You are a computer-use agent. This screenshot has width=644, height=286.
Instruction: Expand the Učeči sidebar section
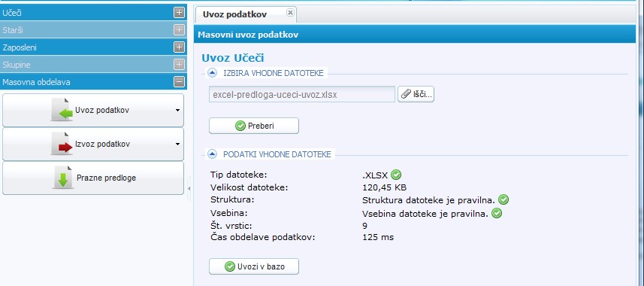[x=179, y=13]
